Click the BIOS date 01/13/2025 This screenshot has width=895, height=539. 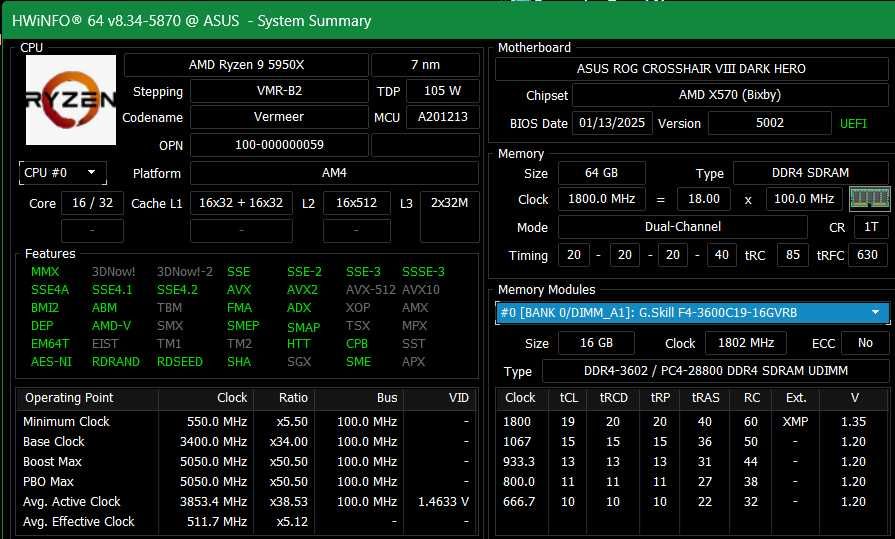pos(612,123)
